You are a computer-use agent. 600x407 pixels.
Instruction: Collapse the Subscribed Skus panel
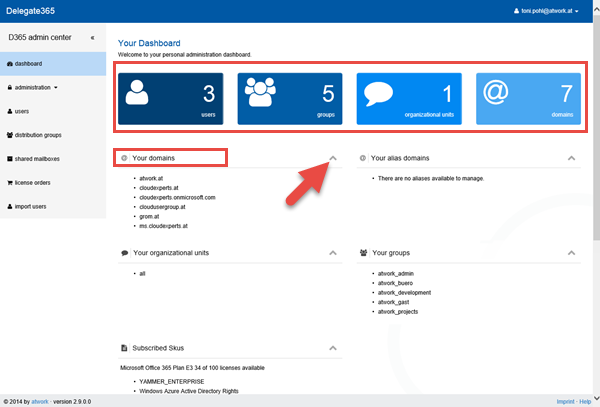pyautogui.click(x=333, y=348)
